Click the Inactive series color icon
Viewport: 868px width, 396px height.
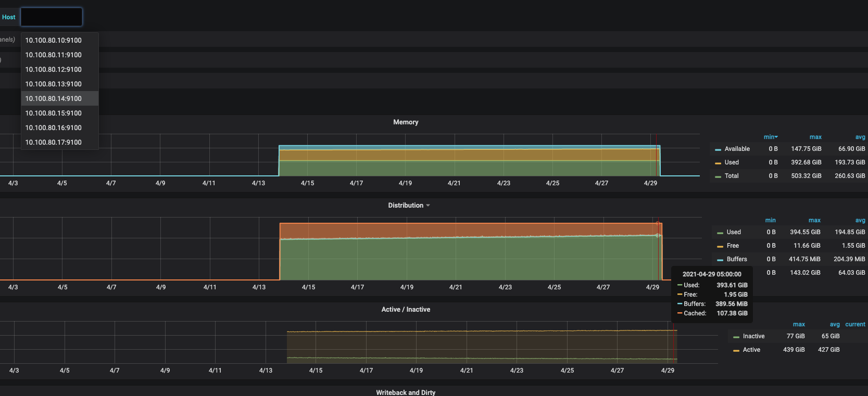click(x=736, y=337)
